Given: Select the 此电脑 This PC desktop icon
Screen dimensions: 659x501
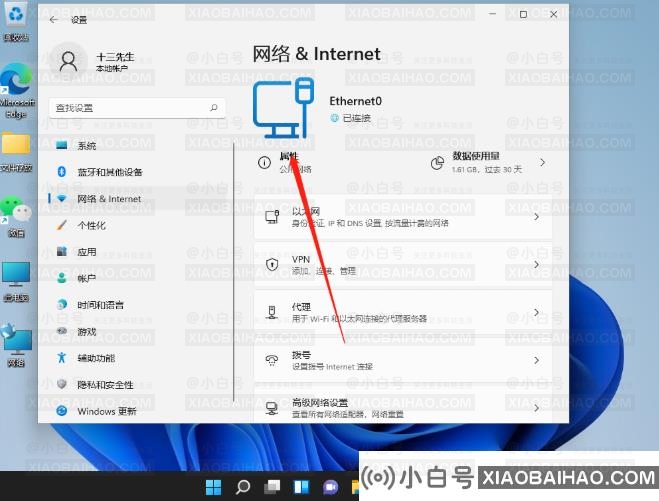Looking at the screenshot, I should (16, 282).
